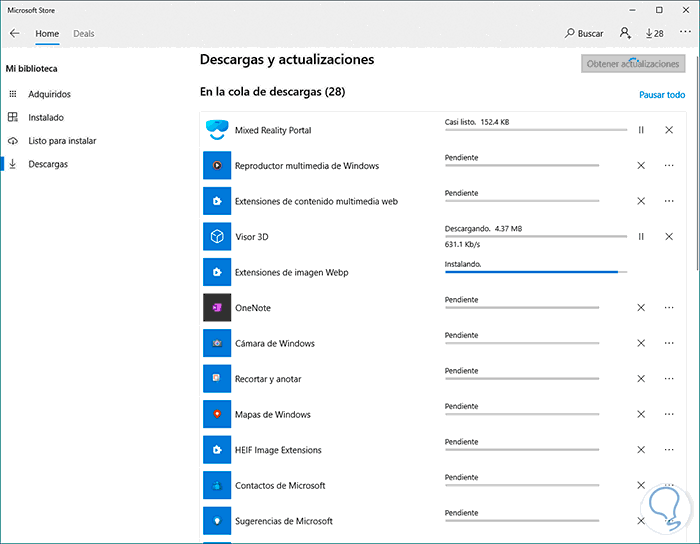Click the Extensiones de imagen Webp progress bar
This screenshot has width=700, height=544.
(x=536, y=271)
